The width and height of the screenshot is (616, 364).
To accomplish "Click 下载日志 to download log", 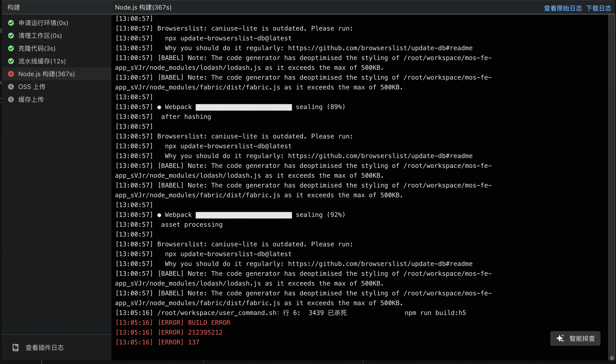I will [599, 8].
